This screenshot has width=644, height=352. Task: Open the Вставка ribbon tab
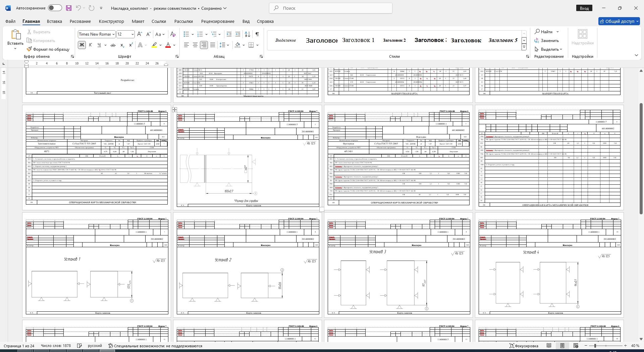tap(54, 21)
